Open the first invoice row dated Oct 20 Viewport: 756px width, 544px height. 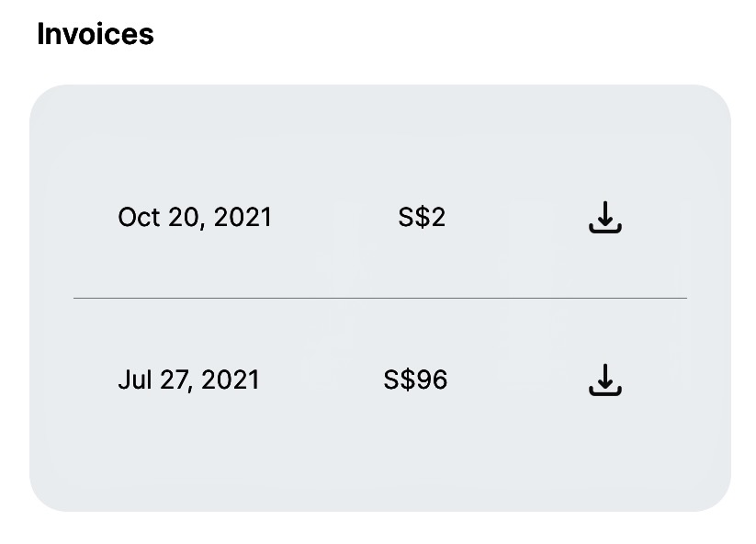pyautogui.click(x=380, y=218)
